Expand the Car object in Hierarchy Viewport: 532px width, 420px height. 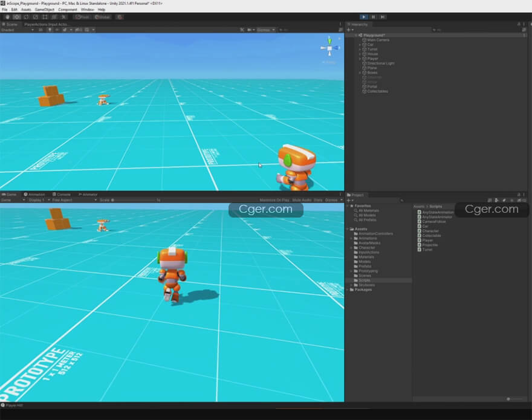[x=360, y=45]
